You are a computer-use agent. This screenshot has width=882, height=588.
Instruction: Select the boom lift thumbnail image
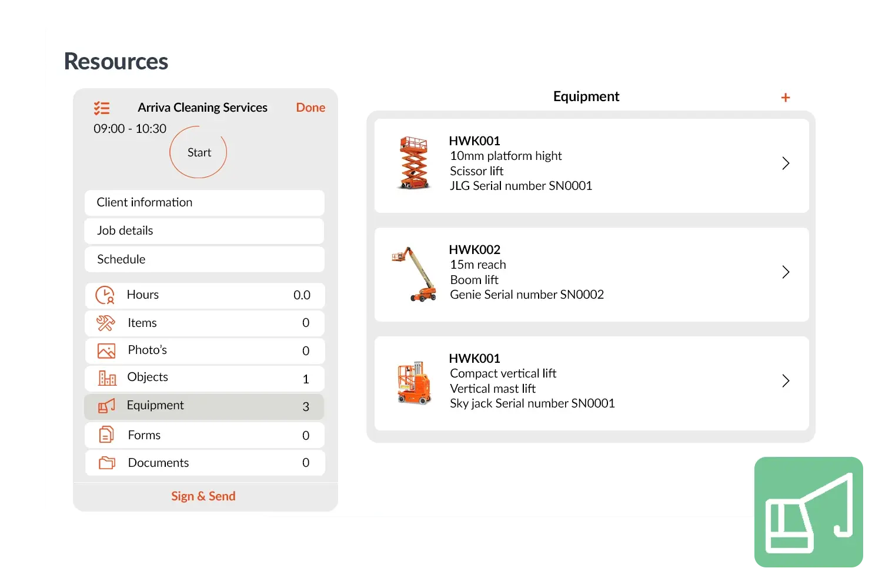point(415,274)
